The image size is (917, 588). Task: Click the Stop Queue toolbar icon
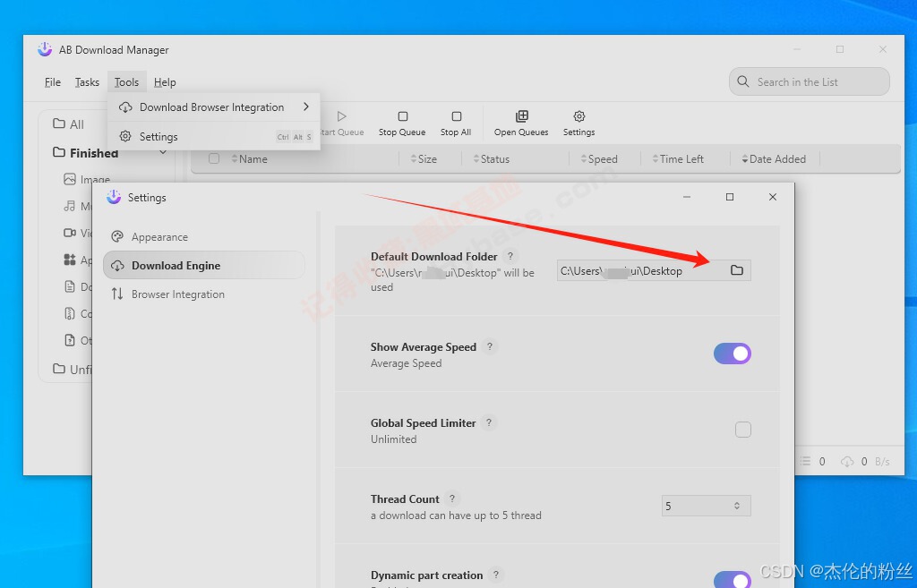402,116
